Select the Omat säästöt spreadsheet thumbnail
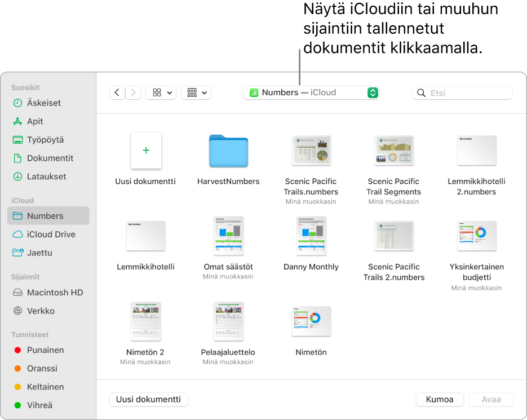527x420 pixels. [228, 236]
